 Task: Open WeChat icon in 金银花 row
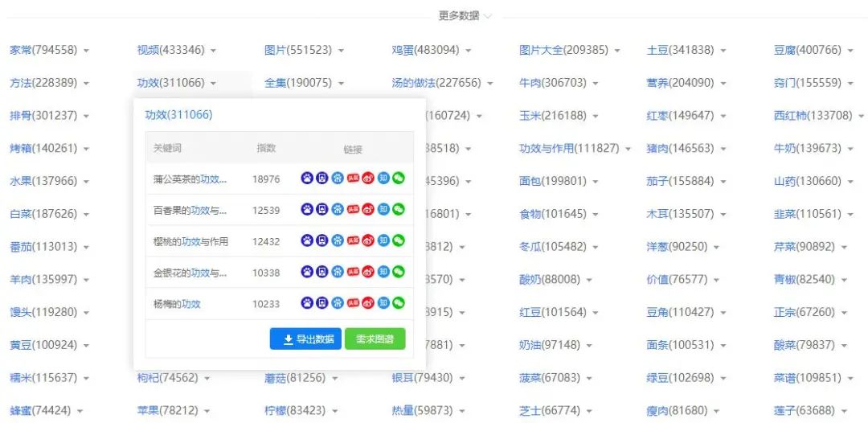tap(399, 272)
